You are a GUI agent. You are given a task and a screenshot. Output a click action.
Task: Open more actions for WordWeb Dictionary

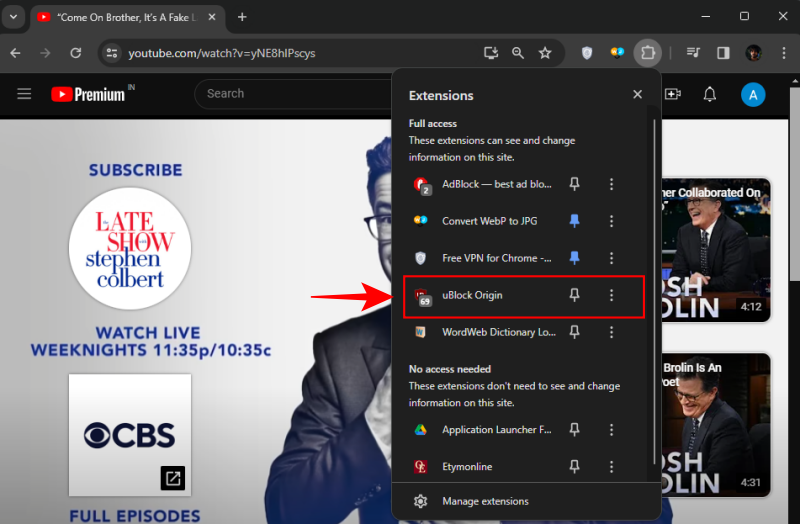pos(611,332)
